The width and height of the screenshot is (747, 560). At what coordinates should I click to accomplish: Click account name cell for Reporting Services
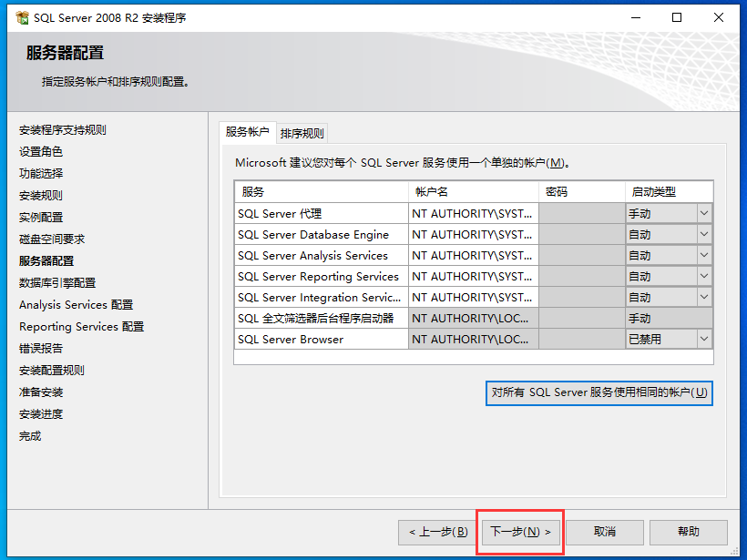click(x=474, y=276)
